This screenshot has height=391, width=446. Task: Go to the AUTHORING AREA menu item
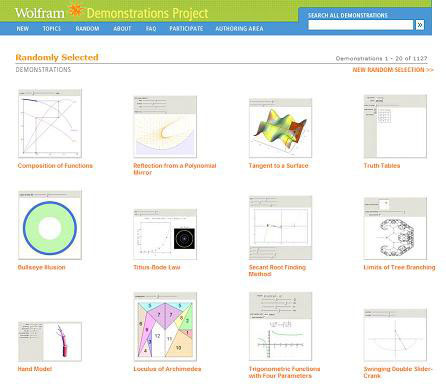click(239, 29)
